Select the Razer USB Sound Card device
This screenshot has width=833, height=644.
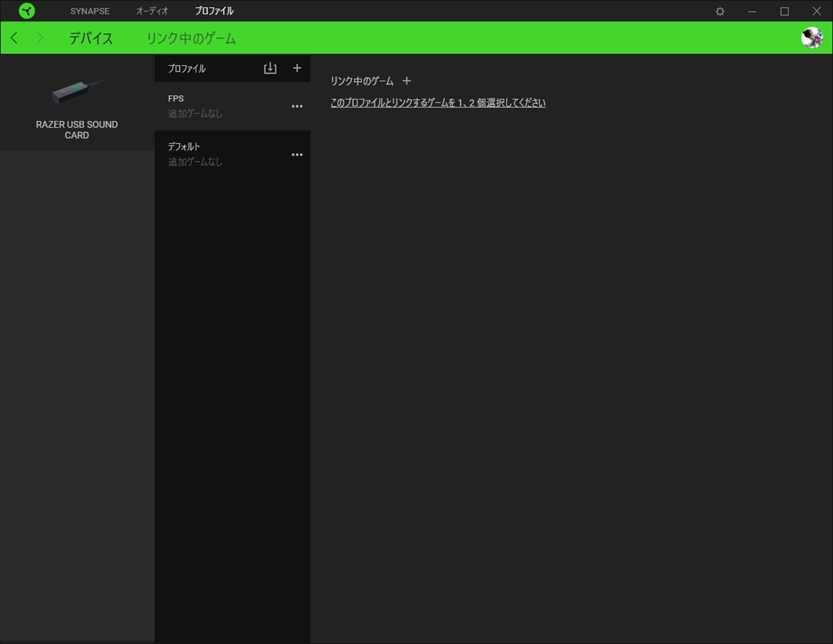77,103
